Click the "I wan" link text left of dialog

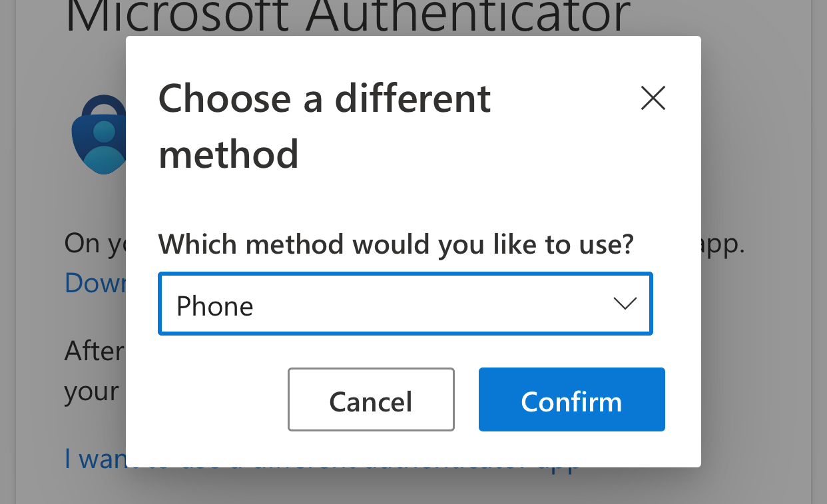coord(95,459)
